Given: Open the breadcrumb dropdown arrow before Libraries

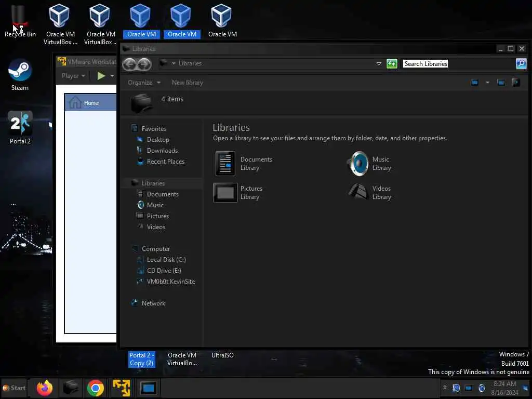Looking at the screenshot, I should coord(174,63).
